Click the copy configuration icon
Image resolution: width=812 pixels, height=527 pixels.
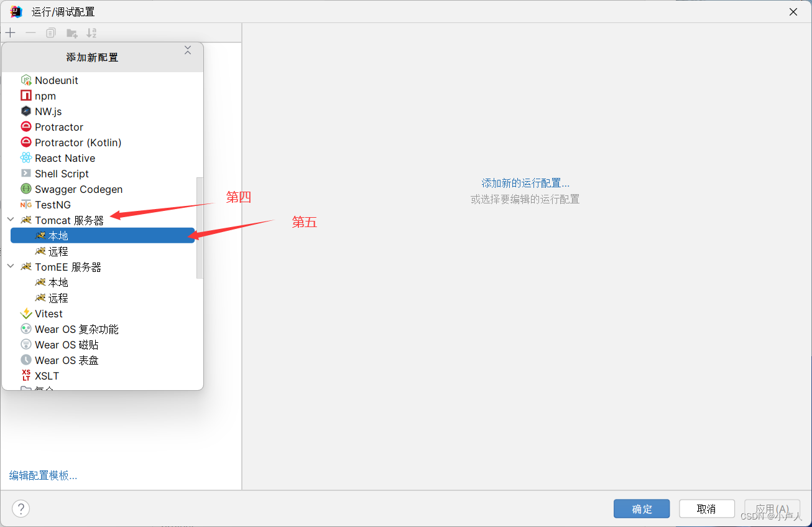[51, 33]
